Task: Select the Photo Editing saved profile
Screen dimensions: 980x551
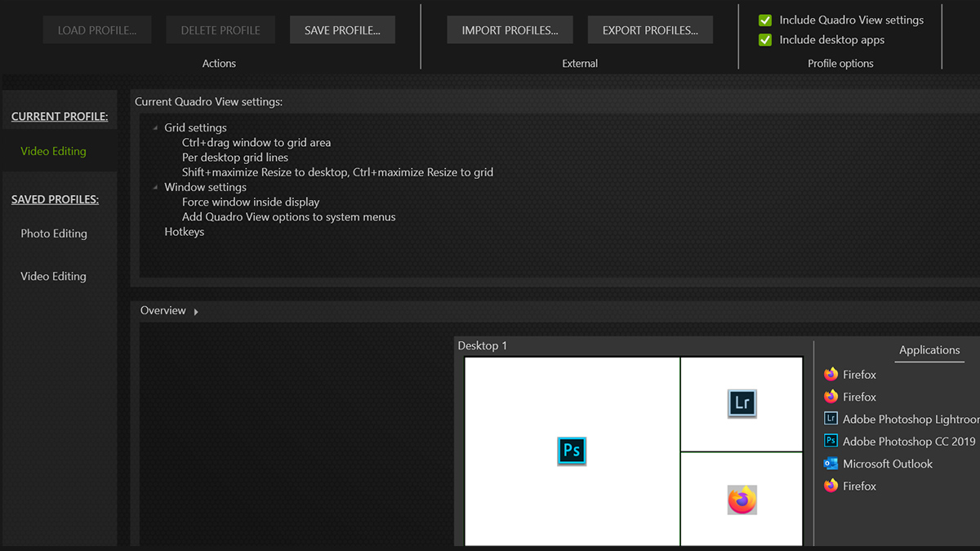Action: coord(53,233)
